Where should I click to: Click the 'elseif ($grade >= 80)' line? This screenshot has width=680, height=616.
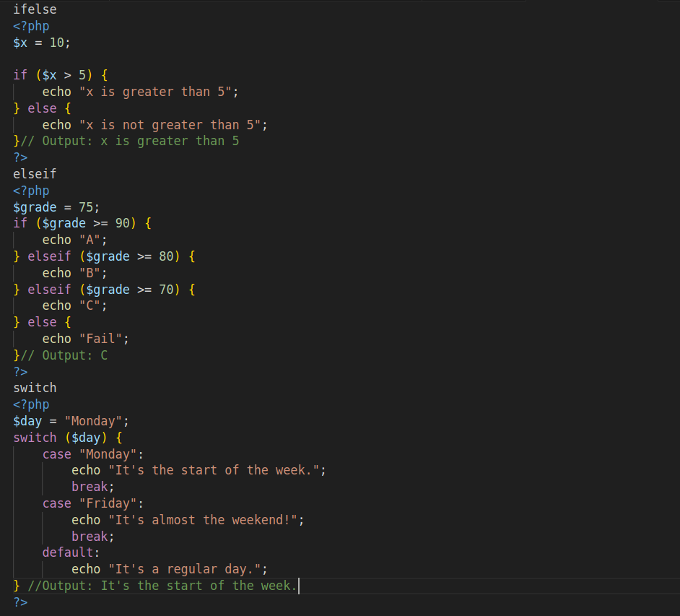tap(104, 256)
